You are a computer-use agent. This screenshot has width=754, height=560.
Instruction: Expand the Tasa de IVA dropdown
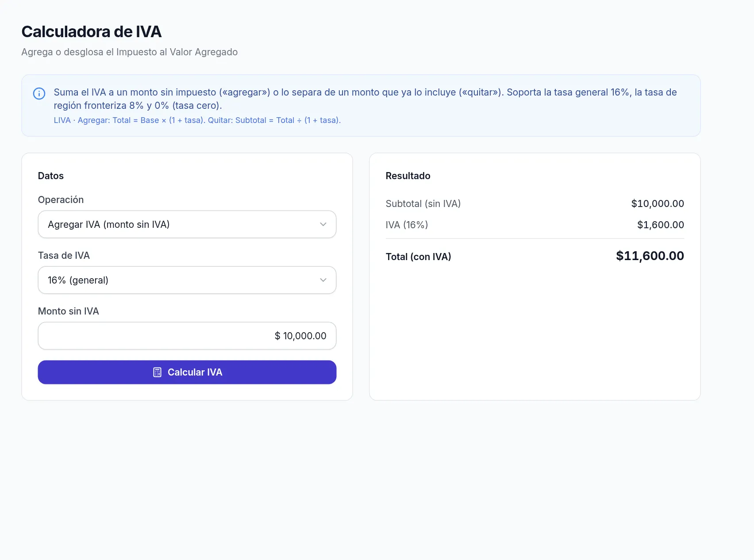[x=187, y=280]
